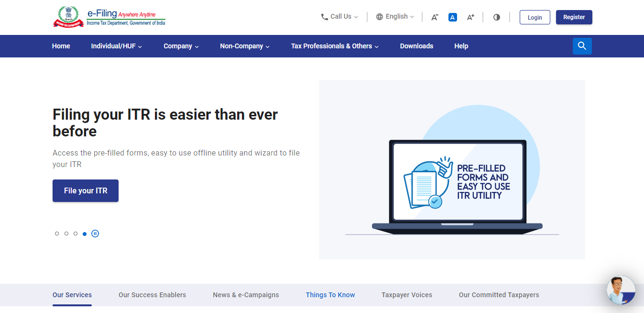Open the Help menu item

pyautogui.click(x=461, y=46)
